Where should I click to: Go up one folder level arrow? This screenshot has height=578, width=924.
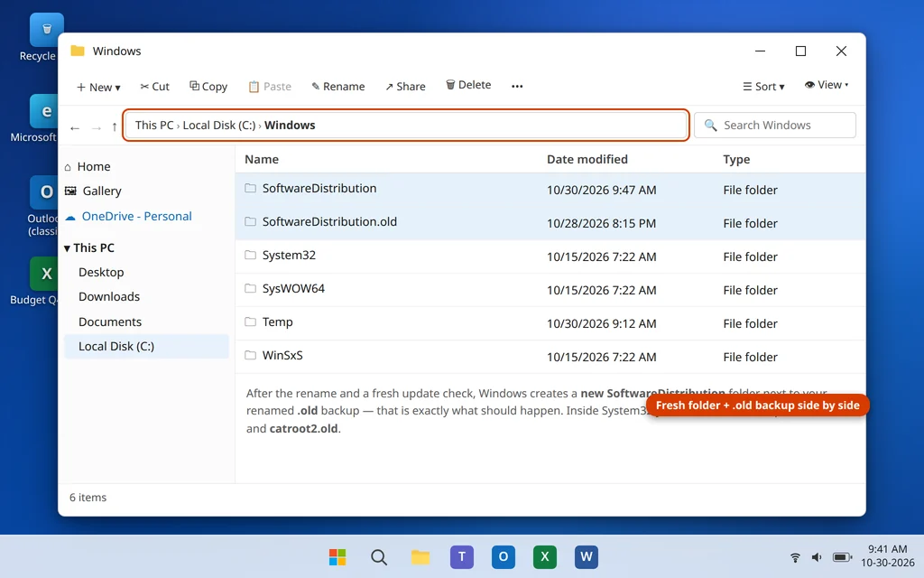pyautogui.click(x=115, y=126)
